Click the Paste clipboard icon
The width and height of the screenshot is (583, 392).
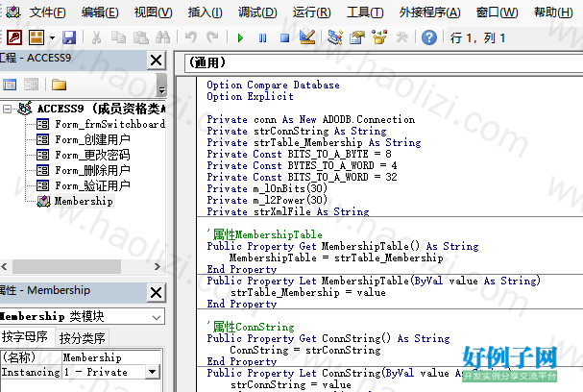(141, 37)
